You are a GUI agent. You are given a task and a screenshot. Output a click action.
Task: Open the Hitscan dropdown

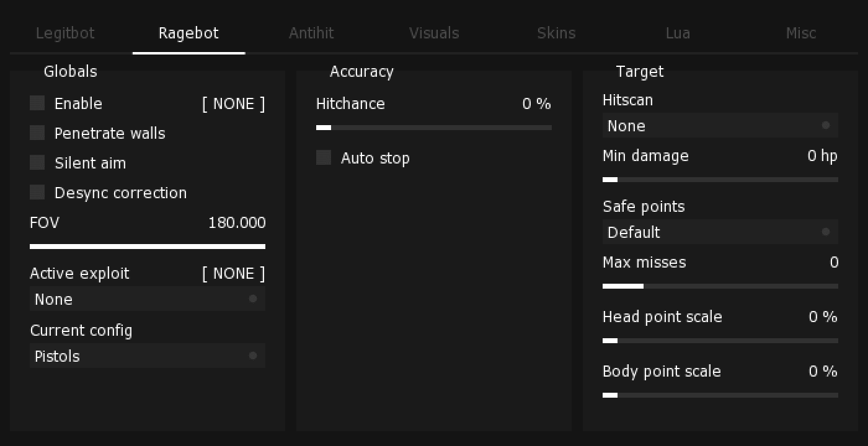click(x=720, y=125)
